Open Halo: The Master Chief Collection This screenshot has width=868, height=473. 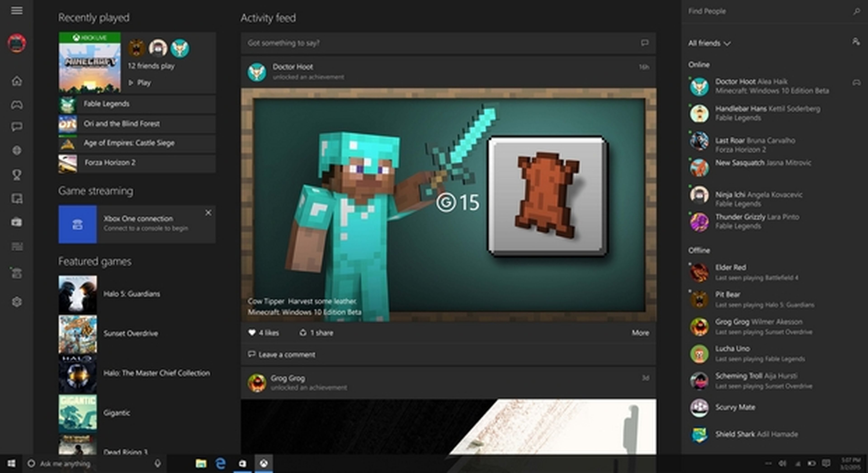pos(137,373)
